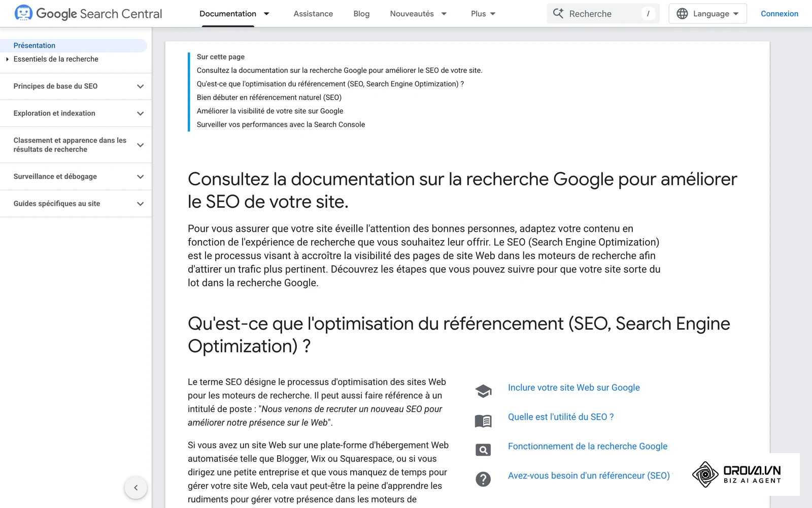This screenshot has width=812, height=508.
Task: Jump to Consultez la documentation TOC entry
Action: pos(340,71)
